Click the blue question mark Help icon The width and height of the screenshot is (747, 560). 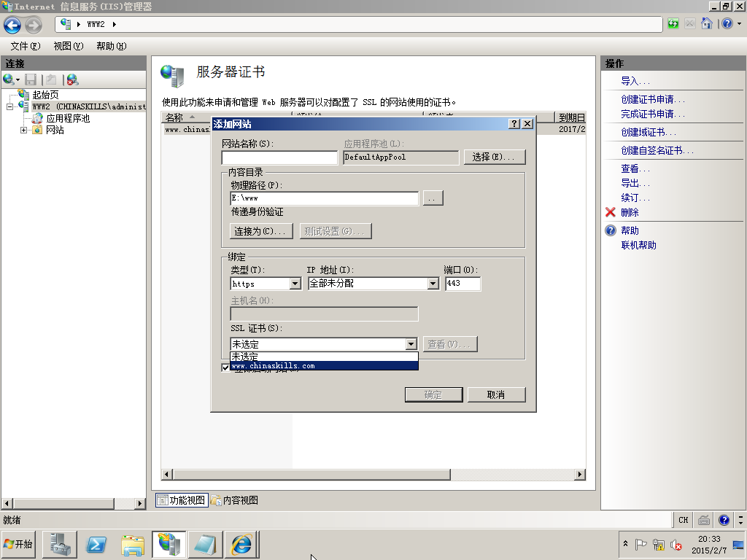tap(611, 230)
